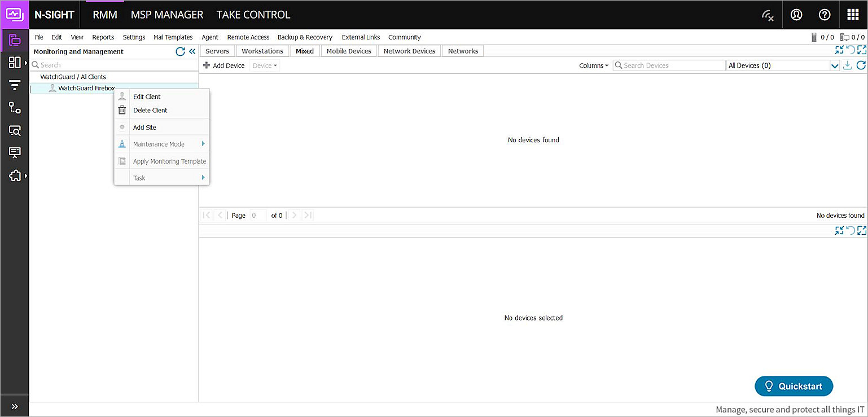Image resolution: width=868 pixels, height=417 pixels.
Task: Open the Community menu
Action: [405, 37]
